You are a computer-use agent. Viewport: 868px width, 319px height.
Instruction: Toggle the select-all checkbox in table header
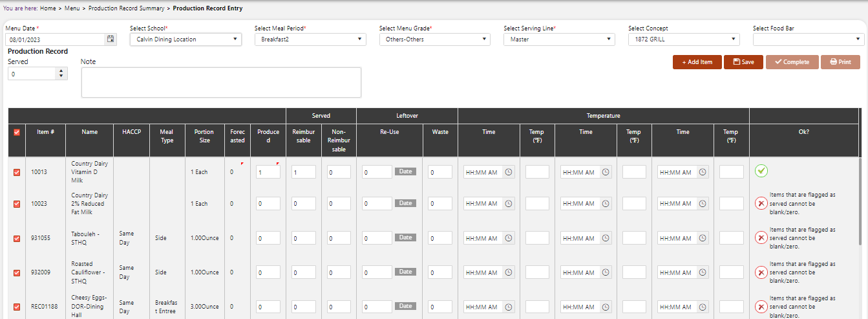point(17,132)
